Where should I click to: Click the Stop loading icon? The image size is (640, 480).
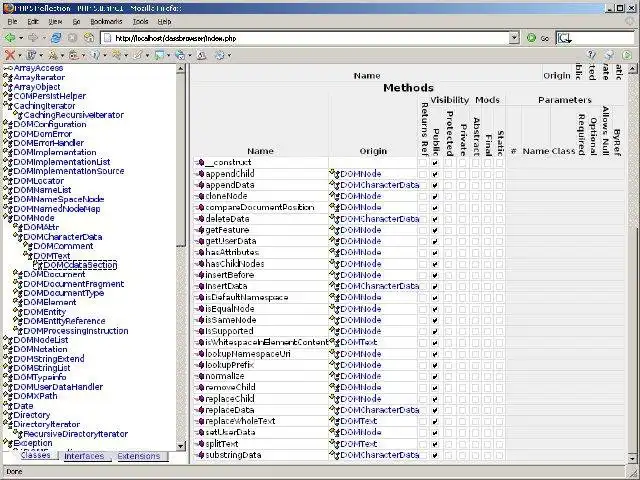[x=72, y=38]
